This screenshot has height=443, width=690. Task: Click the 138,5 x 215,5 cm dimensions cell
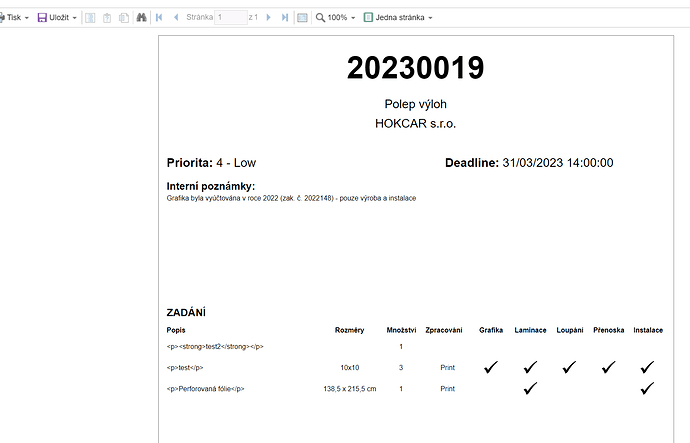pos(350,389)
